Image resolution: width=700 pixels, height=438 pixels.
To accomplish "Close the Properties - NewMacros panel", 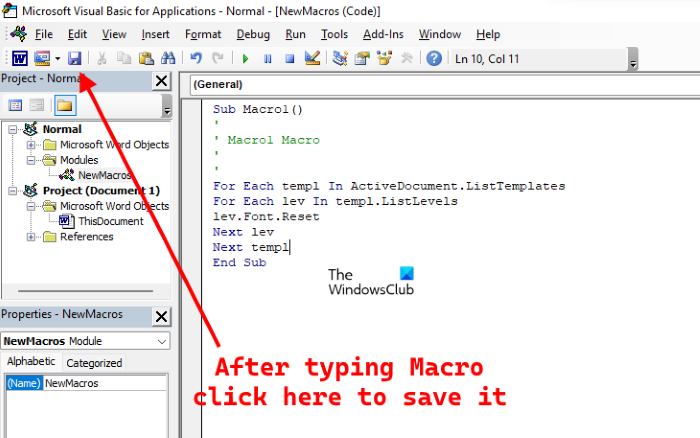I will (x=161, y=317).
